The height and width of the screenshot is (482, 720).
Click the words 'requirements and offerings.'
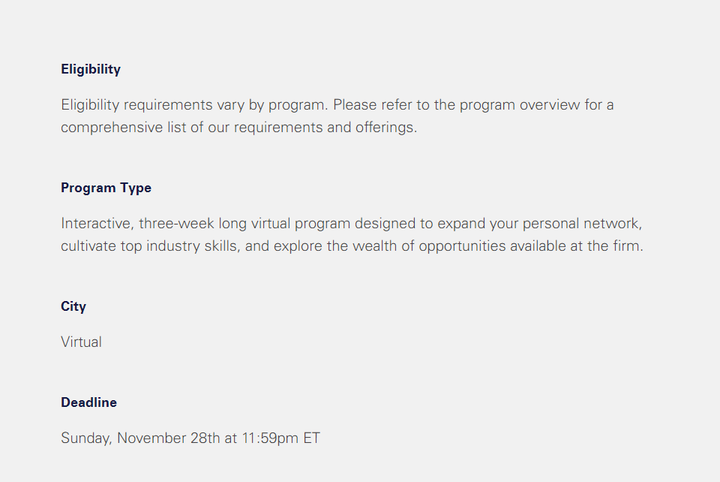pos(326,128)
